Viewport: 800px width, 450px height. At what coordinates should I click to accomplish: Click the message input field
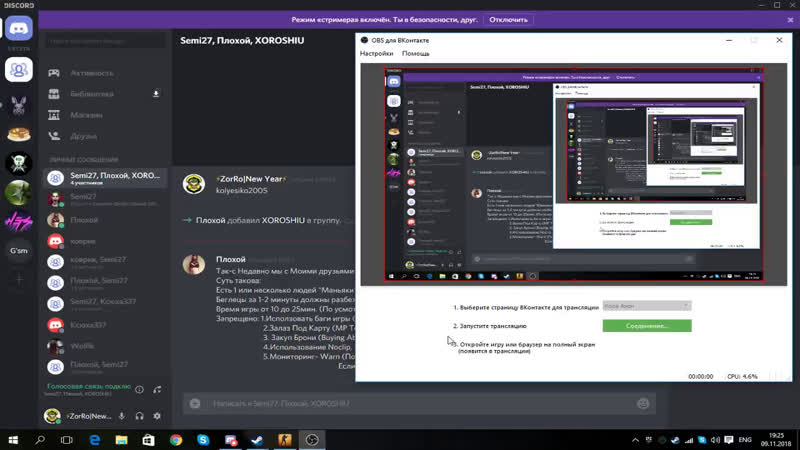coord(418,404)
